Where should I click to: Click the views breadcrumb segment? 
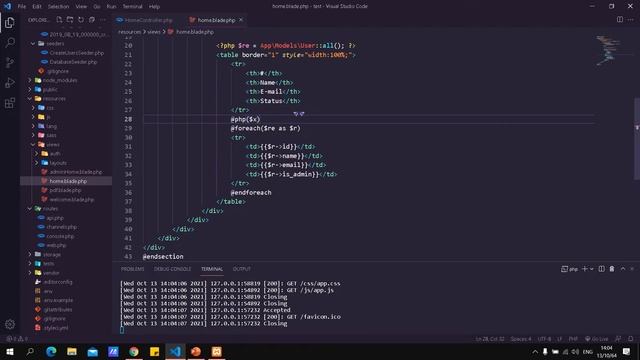154,32
